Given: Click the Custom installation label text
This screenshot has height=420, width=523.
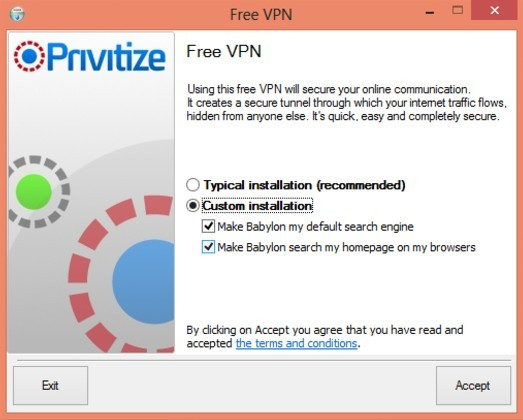Looking at the screenshot, I should [x=257, y=206].
